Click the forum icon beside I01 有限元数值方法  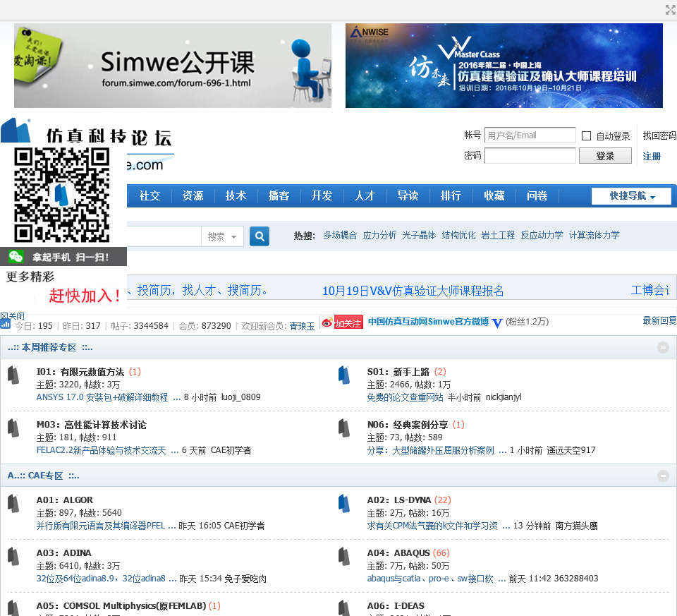pos(13,375)
